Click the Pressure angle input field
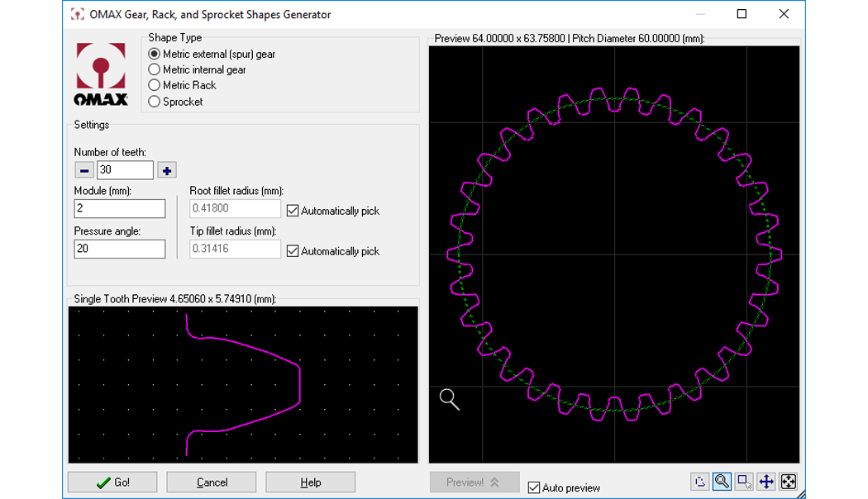Screen dimensions: 868x499 click(119, 249)
